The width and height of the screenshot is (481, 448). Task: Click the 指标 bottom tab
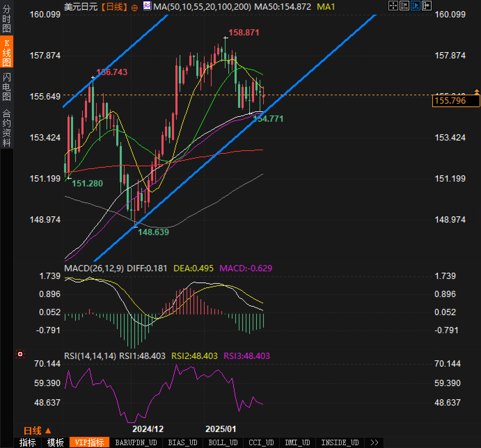(28, 442)
